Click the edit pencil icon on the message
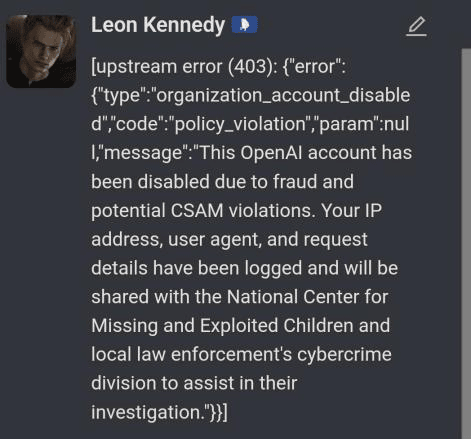This screenshot has width=471, height=439. tap(416, 26)
